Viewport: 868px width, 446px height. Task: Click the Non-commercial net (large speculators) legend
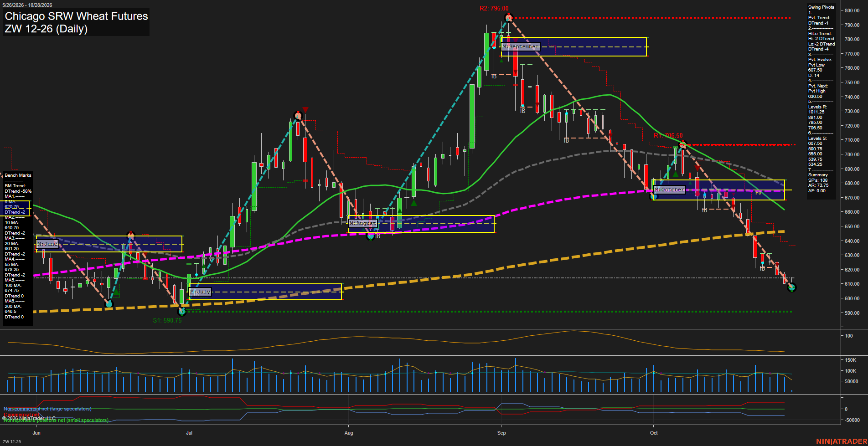click(47, 409)
